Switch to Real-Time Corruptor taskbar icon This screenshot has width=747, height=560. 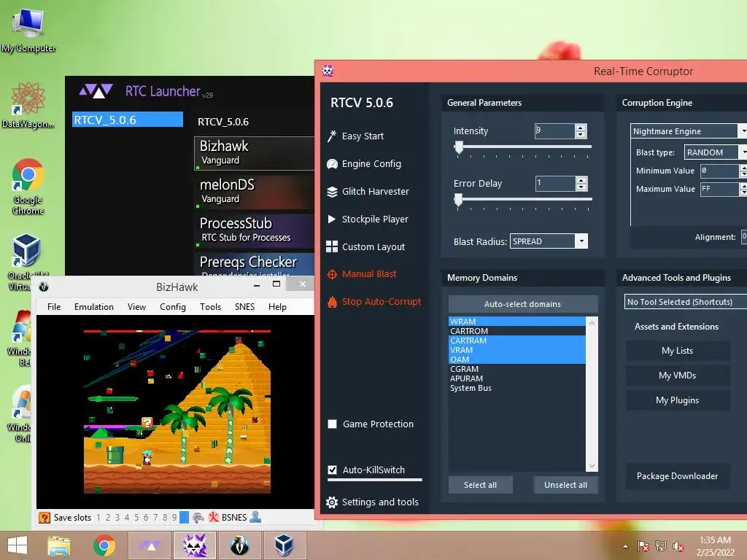pos(195,545)
